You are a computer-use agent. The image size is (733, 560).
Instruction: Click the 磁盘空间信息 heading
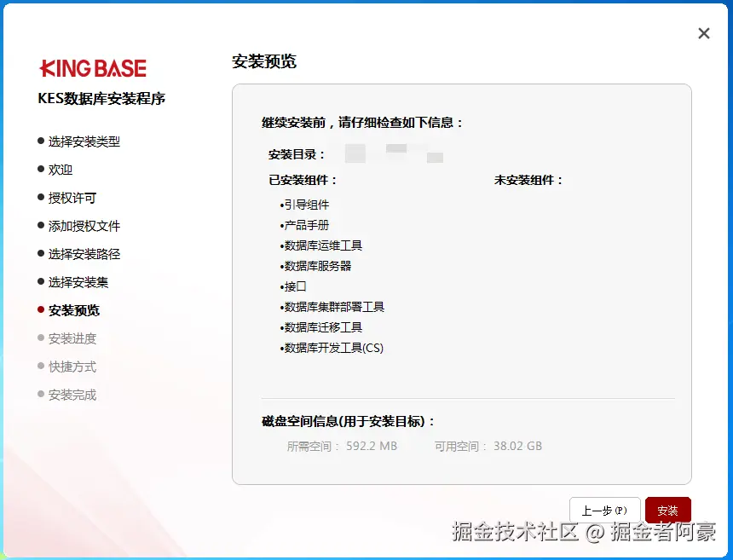[348, 421]
